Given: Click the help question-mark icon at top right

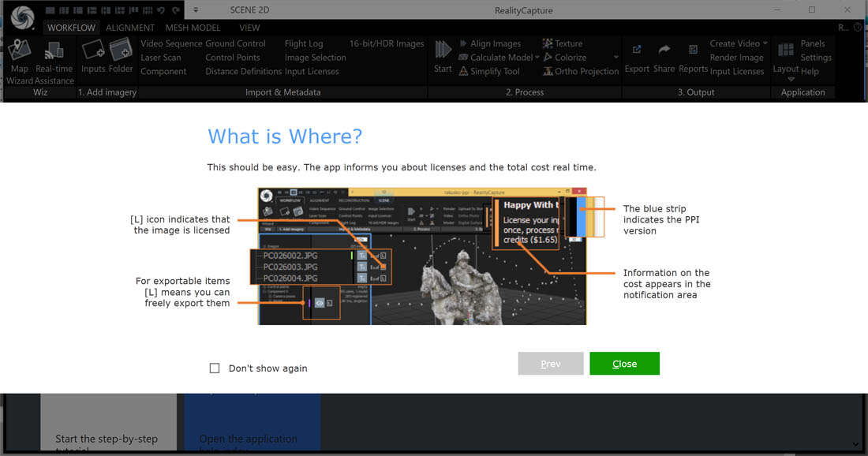Looking at the screenshot, I should pyautogui.click(x=858, y=27).
